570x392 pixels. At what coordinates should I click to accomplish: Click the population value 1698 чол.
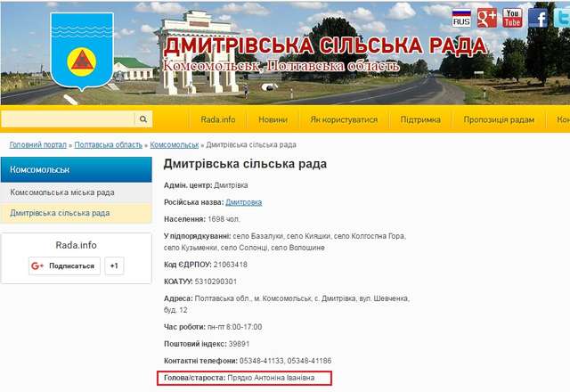[x=224, y=219]
